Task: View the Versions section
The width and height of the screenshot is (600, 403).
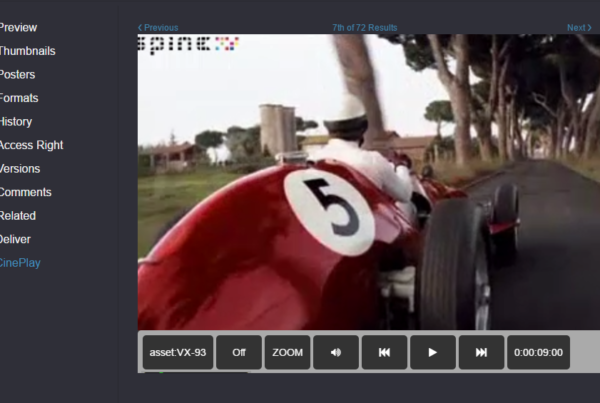Action: [19, 169]
